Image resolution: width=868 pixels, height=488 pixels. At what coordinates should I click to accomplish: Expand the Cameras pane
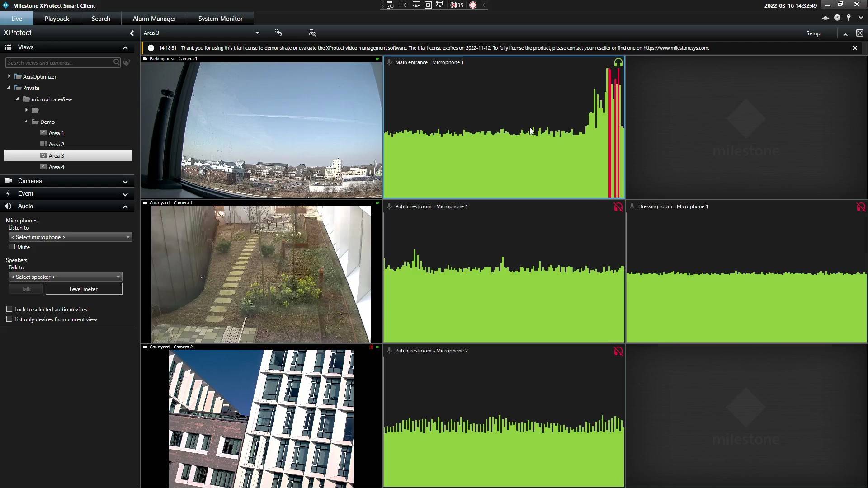[68, 181]
